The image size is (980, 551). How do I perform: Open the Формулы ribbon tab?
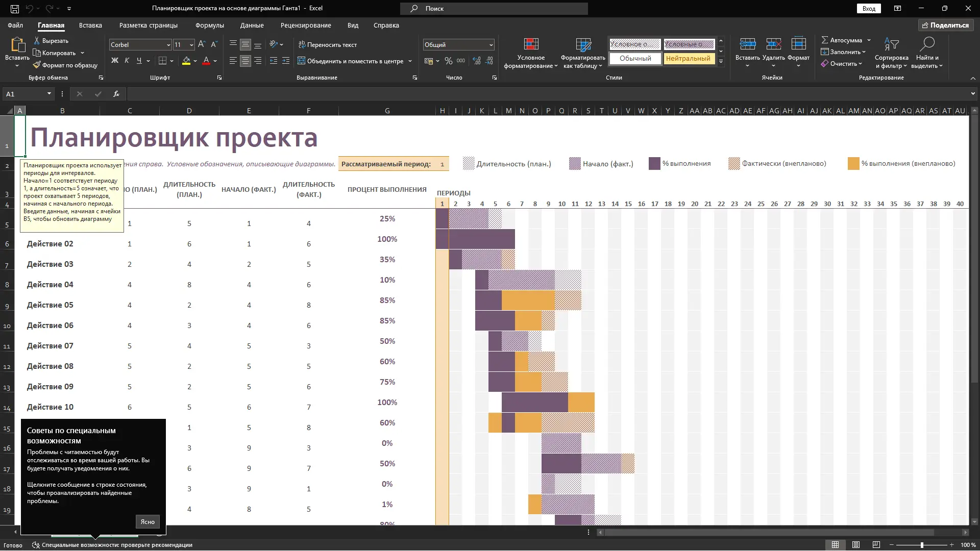click(209, 25)
